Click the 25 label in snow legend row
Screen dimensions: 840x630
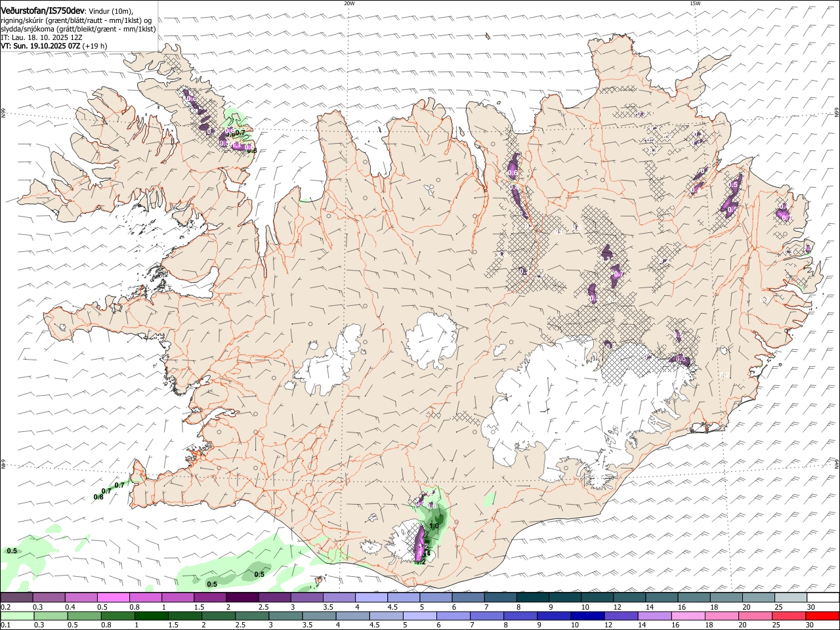click(x=778, y=607)
